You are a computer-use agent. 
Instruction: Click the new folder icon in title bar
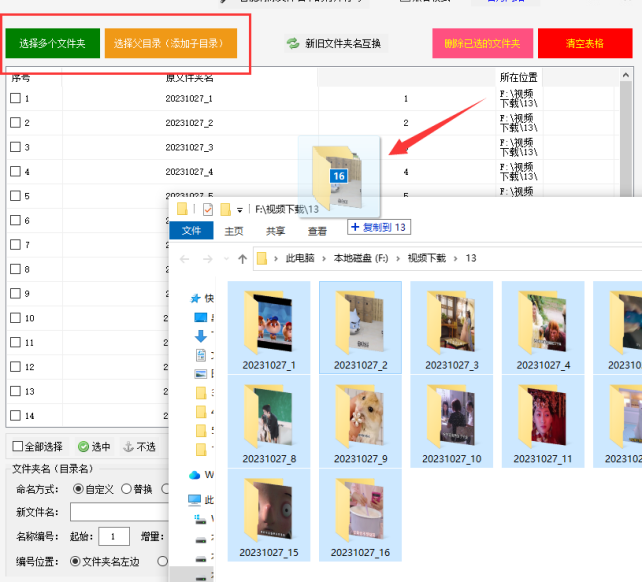click(225, 210)
